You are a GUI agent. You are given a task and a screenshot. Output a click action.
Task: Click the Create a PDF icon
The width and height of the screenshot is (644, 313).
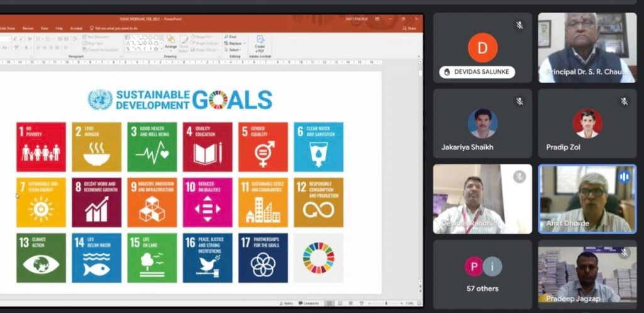[260, 43]
